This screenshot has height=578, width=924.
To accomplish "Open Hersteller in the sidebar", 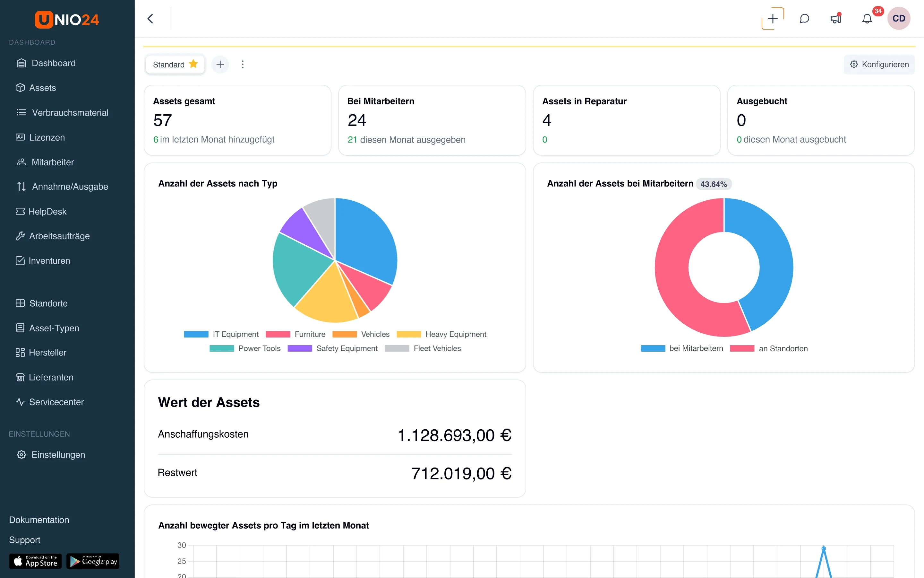I will tap(41, 353).
